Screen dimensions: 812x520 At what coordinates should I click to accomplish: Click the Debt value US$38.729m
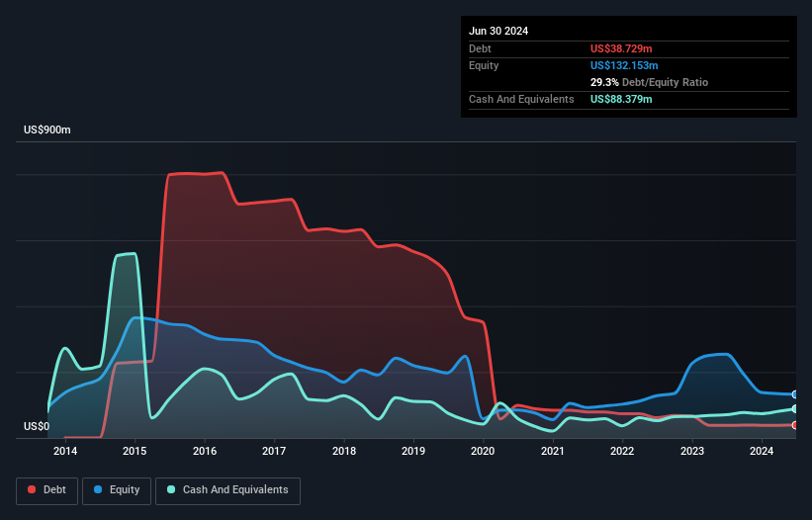click(x=621, y=48)
